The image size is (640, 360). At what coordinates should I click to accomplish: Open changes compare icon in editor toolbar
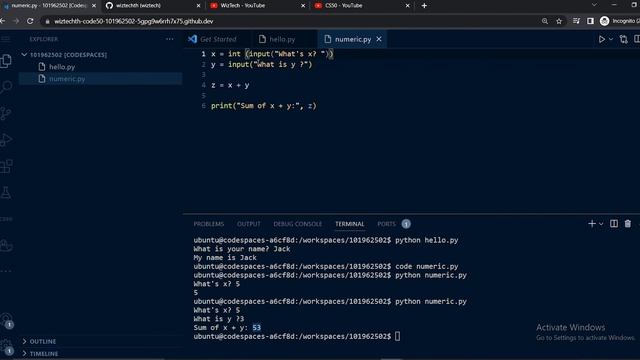click(x=623, y=39)
